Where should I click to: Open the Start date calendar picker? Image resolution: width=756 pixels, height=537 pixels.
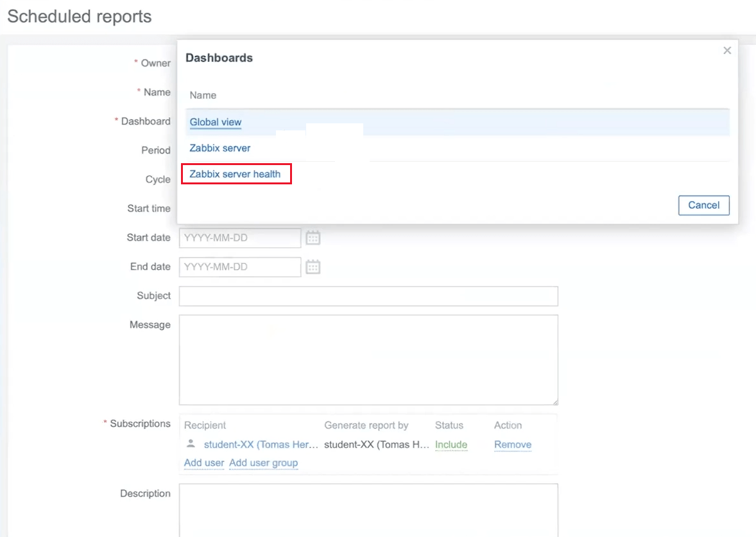[313, 238]
